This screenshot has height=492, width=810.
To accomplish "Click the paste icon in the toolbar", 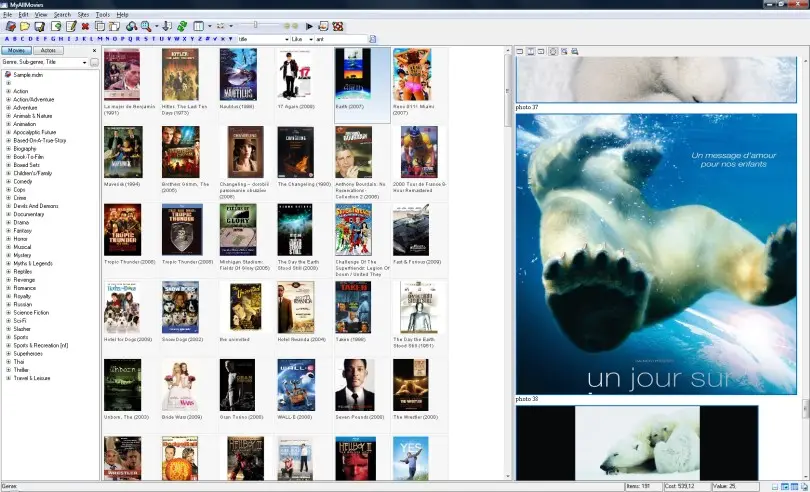I will [114, 26].
